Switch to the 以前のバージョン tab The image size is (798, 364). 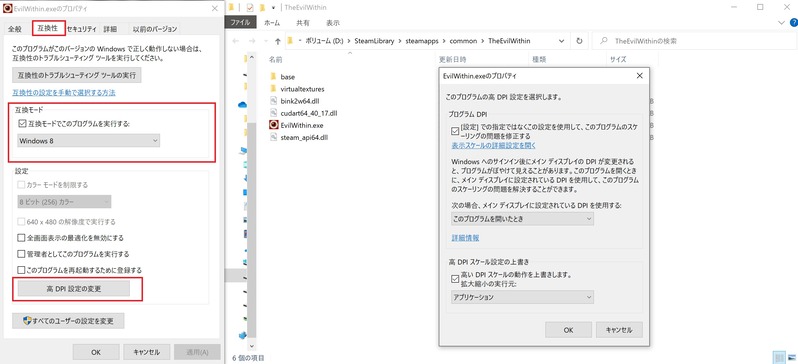pyautogui.click(x=155, y=29)
